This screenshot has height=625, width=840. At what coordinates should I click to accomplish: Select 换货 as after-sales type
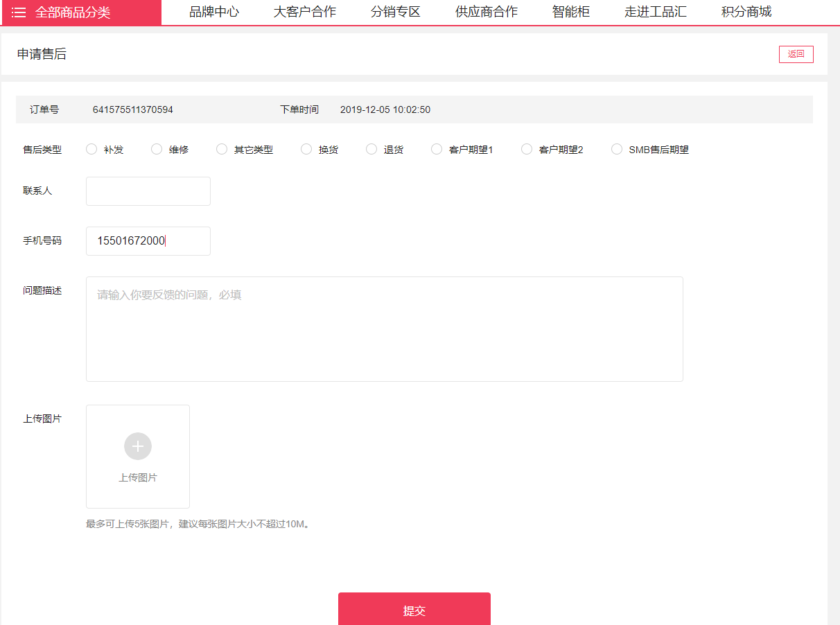coord(306,149)
